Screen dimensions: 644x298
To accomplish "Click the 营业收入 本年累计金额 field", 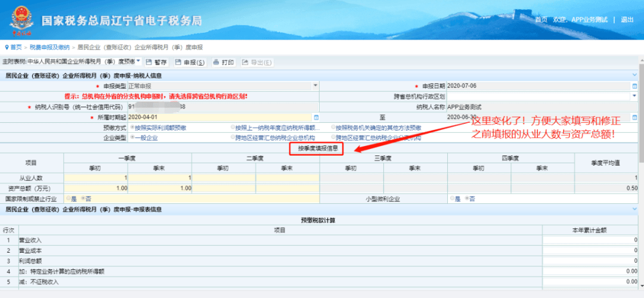I will coord(590,240).
